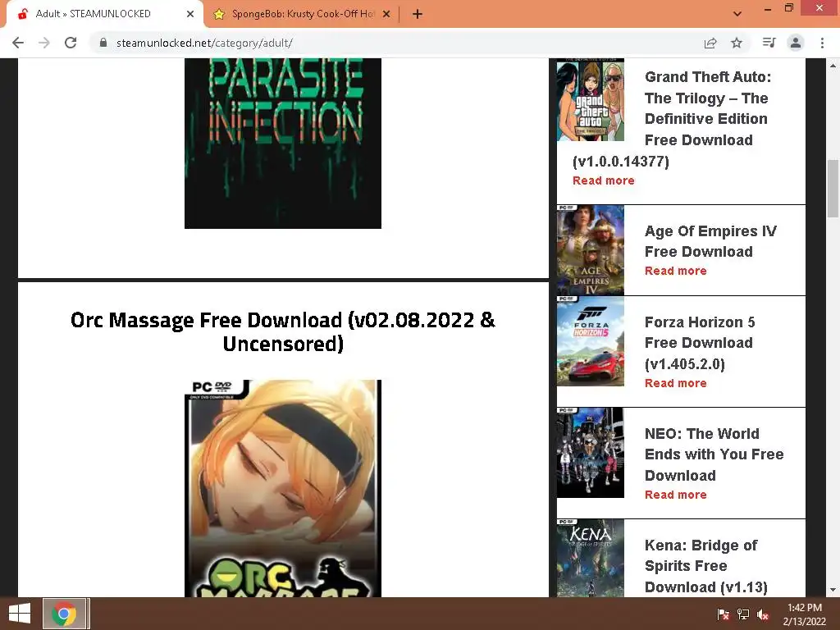
Task: Close the Adult STEAMUNLOCKED tab
Action: pyautogui.click(x=190, y=14)
